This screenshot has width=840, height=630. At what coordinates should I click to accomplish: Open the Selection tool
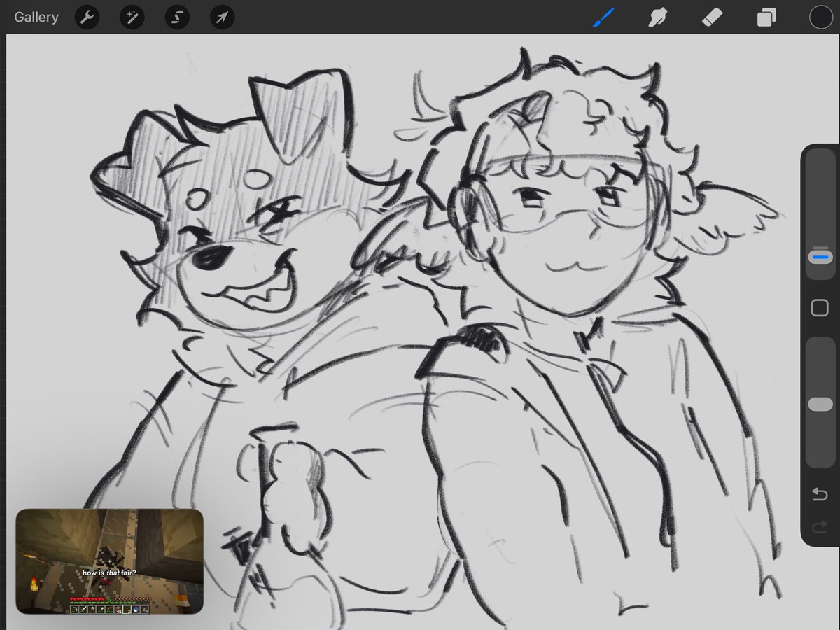177,17
